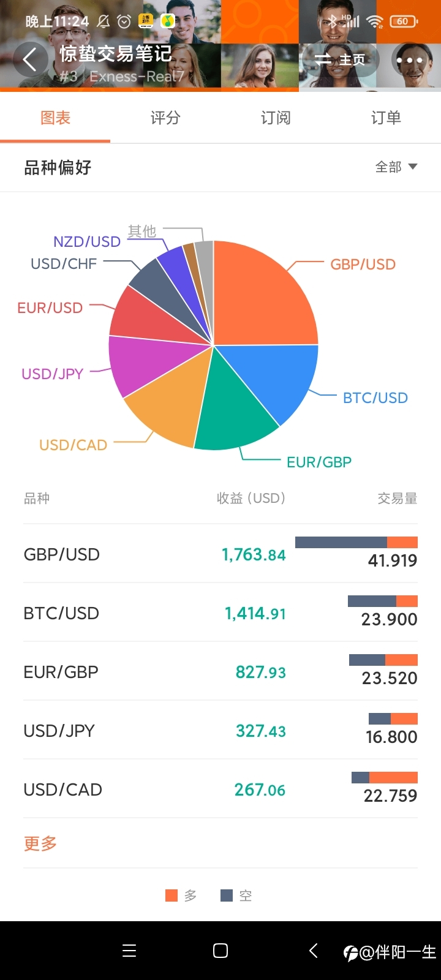441x980 pixels.
Task: Open the 全部 filter dropdown
Action: [x=396, y=167]
